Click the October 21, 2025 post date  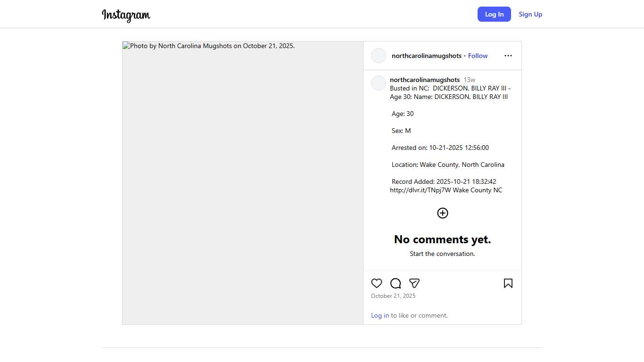coord(393,296)
